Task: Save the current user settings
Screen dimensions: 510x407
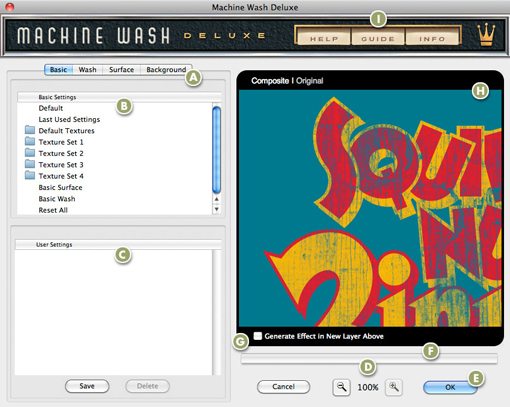Action: (87, 386)
